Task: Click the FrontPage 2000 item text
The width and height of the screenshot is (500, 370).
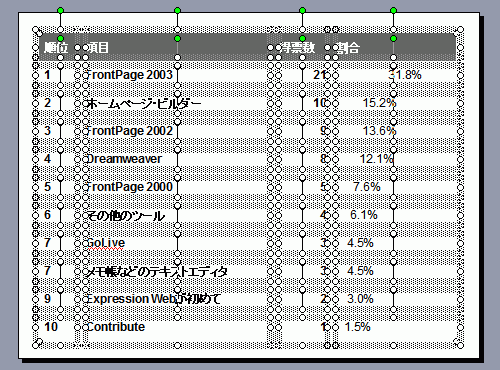Action: (x=130, y=187)
